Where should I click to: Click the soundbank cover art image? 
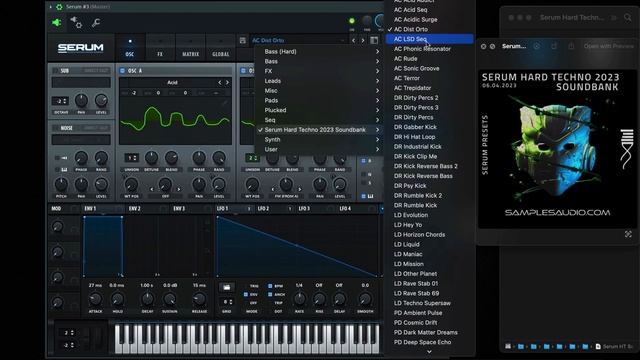557,149
